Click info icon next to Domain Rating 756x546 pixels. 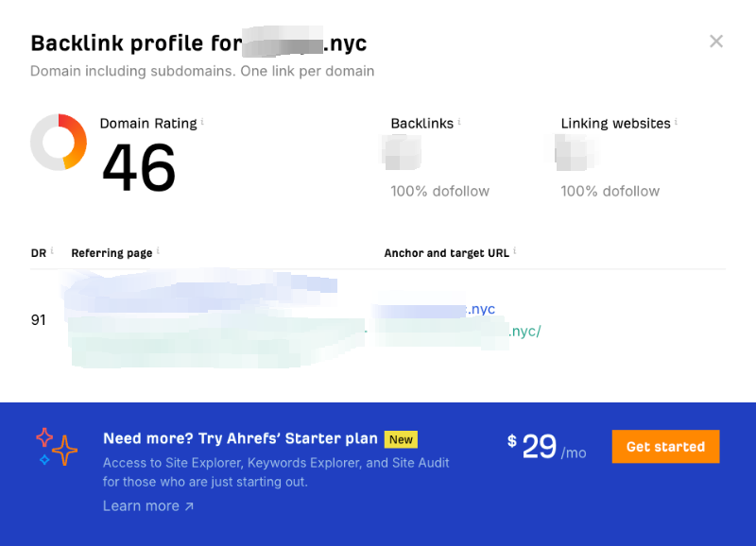pyautogui.click(x=202, y=122)
